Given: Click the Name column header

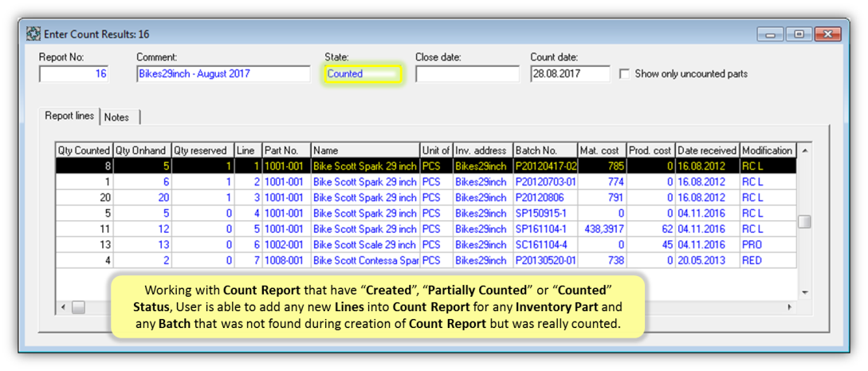Looking at the screenshot, I should pos(365,150).
